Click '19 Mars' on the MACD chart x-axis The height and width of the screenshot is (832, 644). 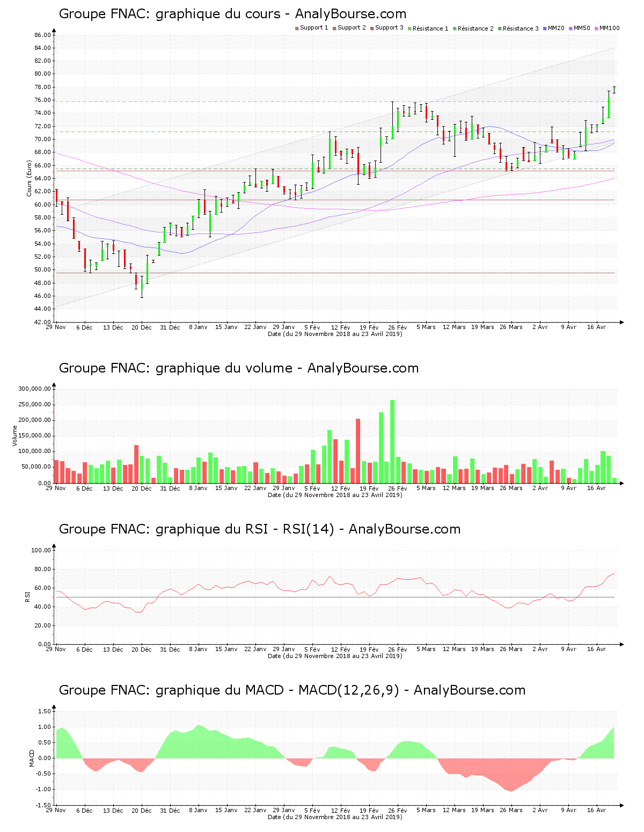pos(483,811)
